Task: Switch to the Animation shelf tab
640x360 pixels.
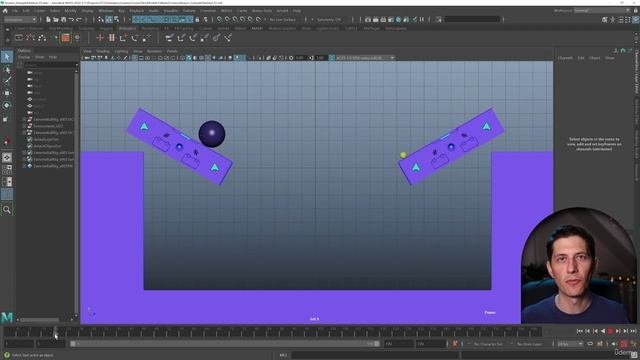Action: point(127,29)
